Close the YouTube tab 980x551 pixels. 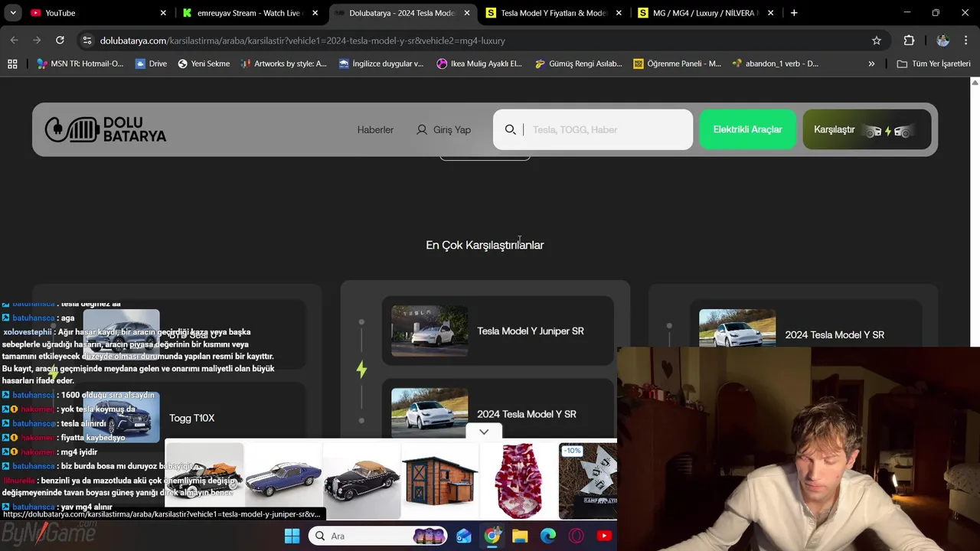click(163, 13)
